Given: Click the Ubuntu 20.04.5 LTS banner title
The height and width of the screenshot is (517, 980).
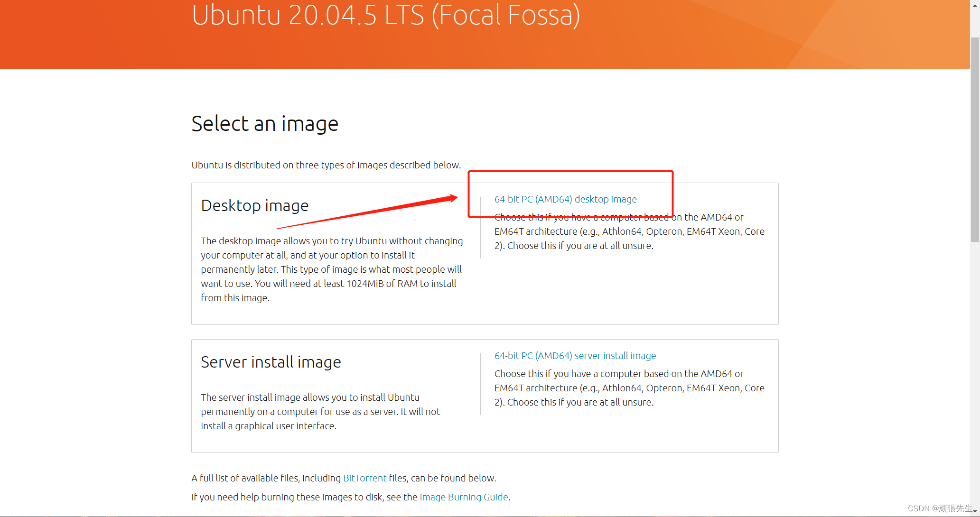Looking at the screenshot, I should [x=385, y=15].
